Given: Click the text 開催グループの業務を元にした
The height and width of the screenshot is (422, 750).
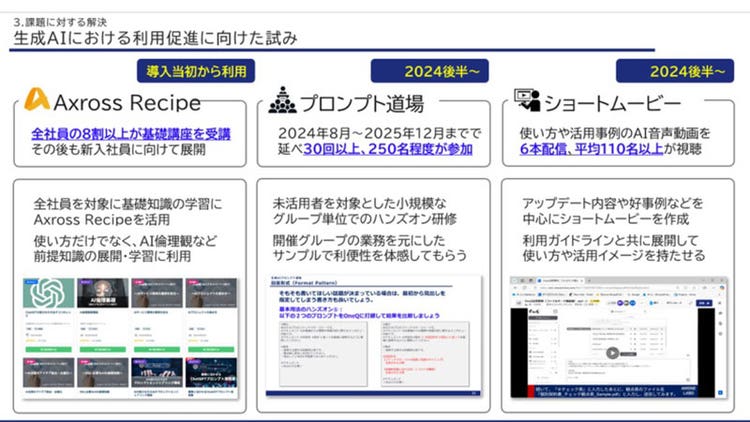Looking at the screenshot, I should point(359,240).
